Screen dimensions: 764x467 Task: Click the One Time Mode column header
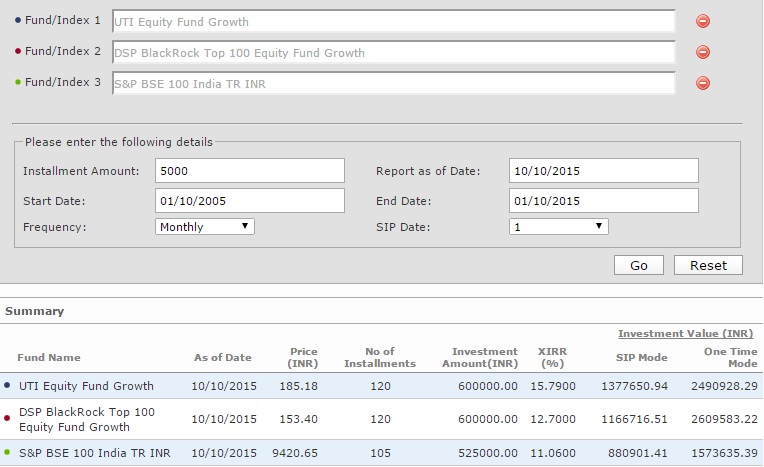click(x=730, y=357)
